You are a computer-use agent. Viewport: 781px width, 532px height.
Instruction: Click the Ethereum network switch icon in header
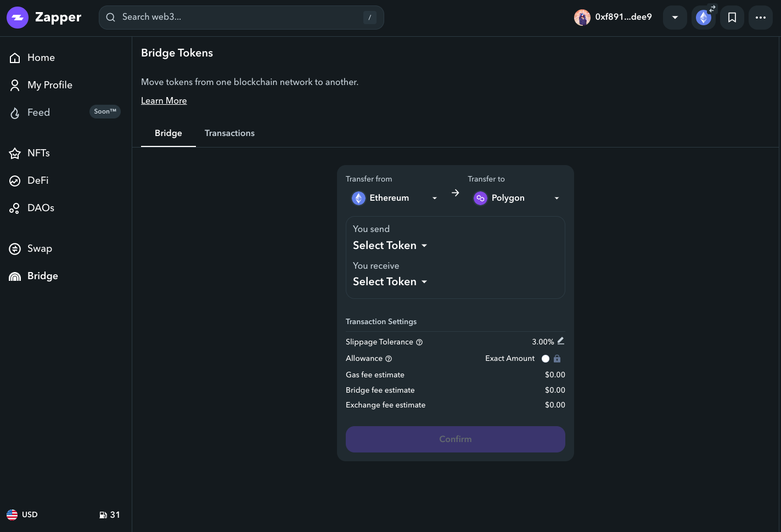(x=704, y=18)
